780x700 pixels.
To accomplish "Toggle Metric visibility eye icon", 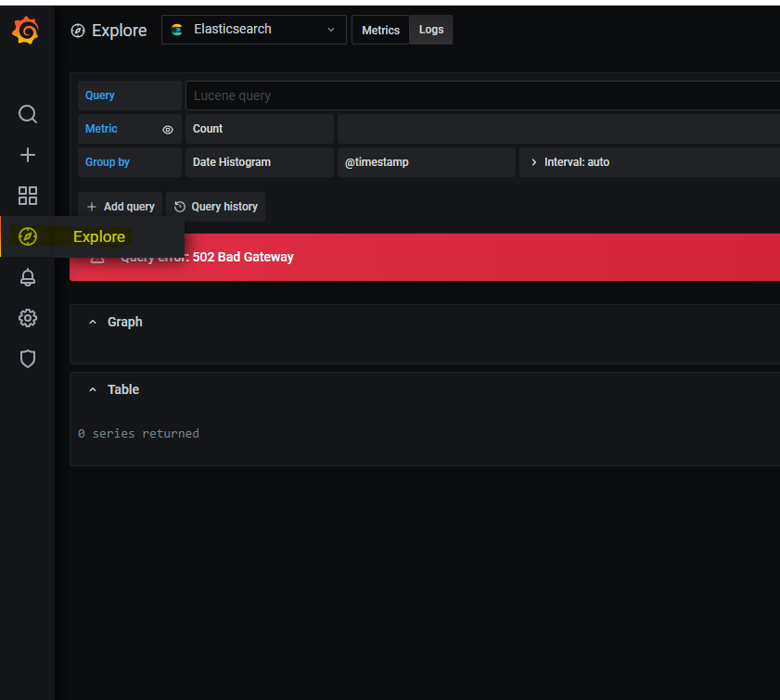I will point(168,130).
